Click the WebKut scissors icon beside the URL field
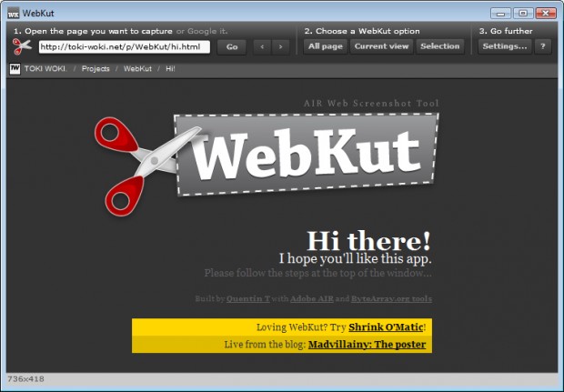 coord(22,46)
